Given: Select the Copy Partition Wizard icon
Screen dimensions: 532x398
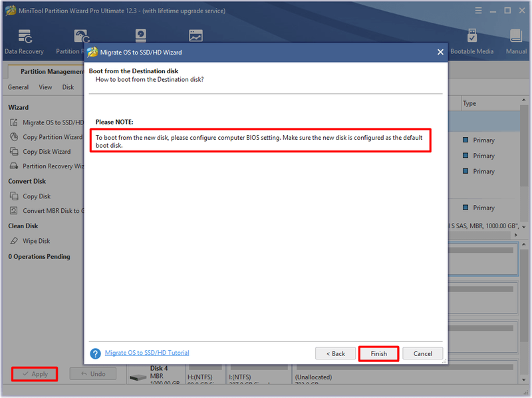Looking at the screenshot, I should [14, 137].
